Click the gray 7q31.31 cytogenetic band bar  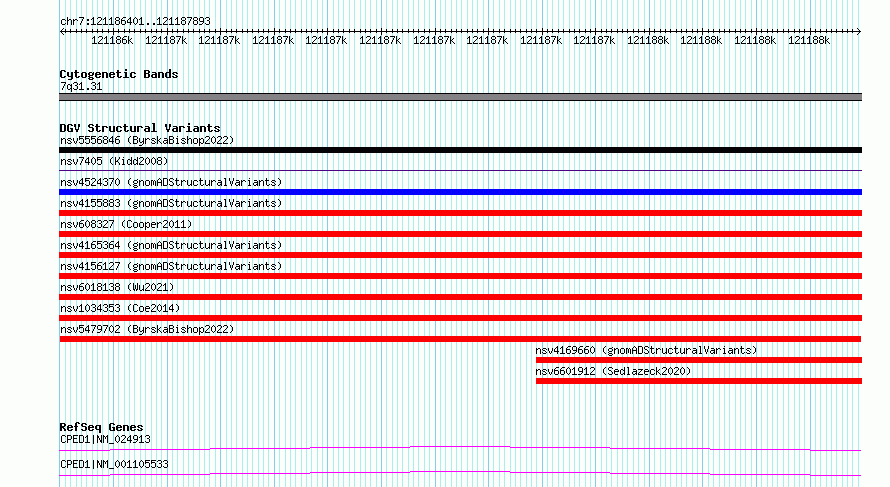tap(460, 97)
